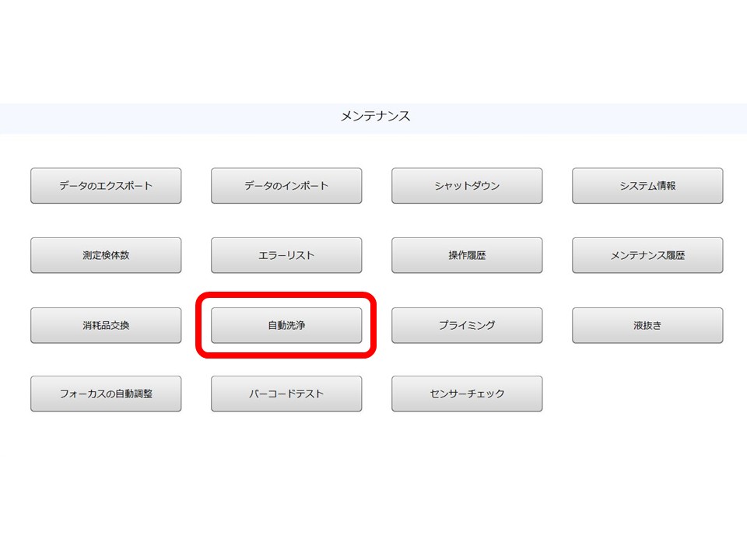
Task: View the 操作履歴 operation history
Action: tap(467, 254)
